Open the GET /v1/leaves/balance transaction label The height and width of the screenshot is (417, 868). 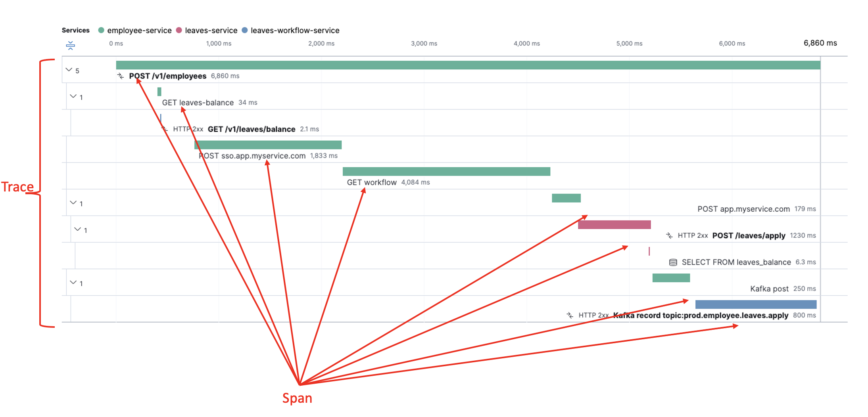tap(252, 129)
